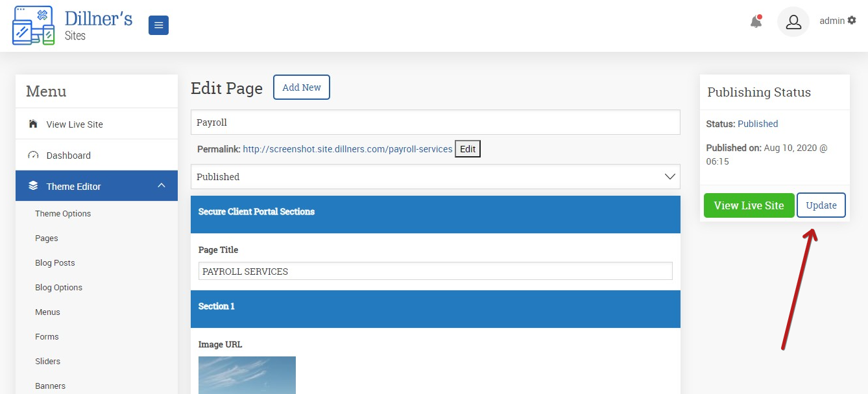Collapse the Theme Editor menu chevron
The height and width of the screenshot is (394, 868).
(162, 186)
